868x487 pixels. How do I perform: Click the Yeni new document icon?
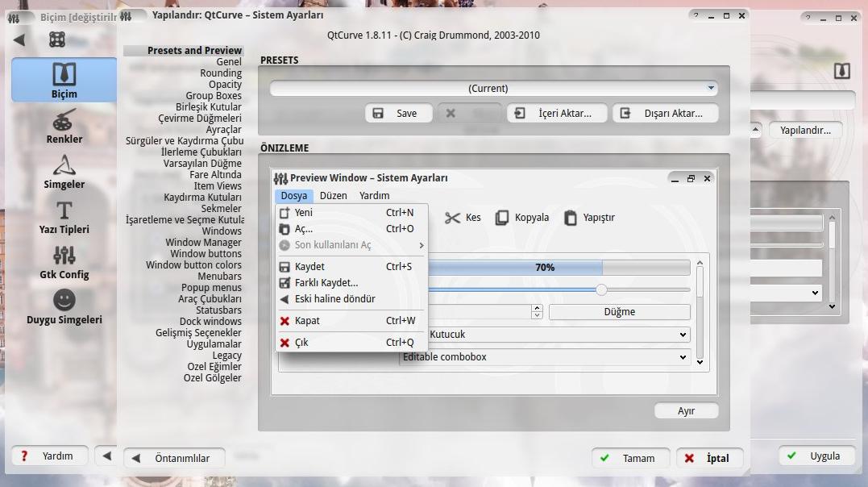click(x=284, y=213)
